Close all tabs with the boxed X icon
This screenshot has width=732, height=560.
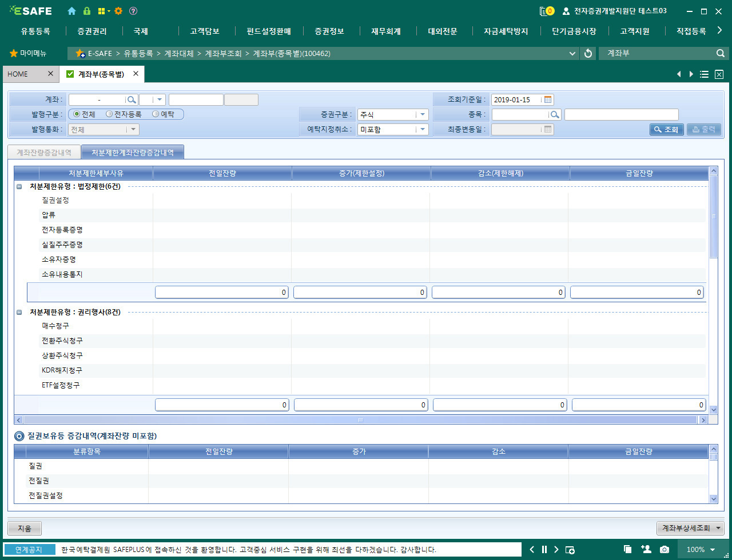click(719, 74)
